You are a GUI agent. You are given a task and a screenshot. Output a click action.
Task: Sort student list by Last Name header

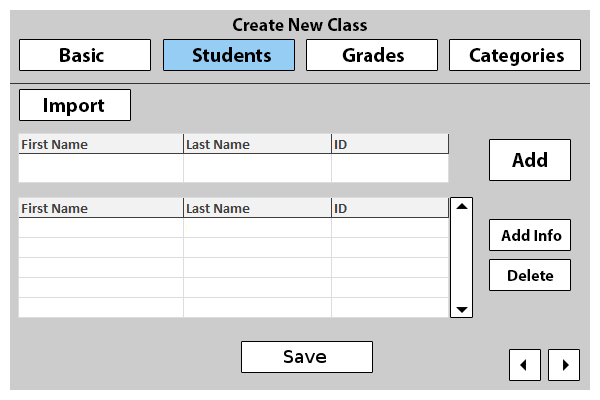(x=257, y=208)
